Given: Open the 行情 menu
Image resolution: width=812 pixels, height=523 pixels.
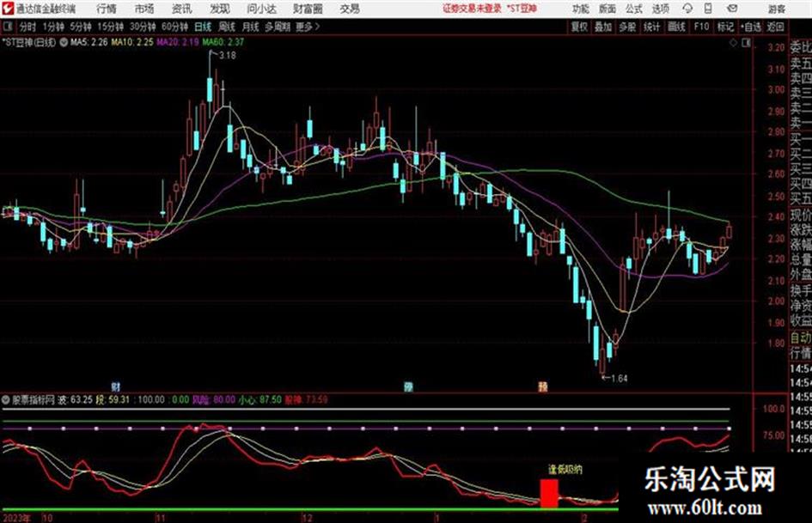Looking at the screenshot, I should tap(107, 9).
